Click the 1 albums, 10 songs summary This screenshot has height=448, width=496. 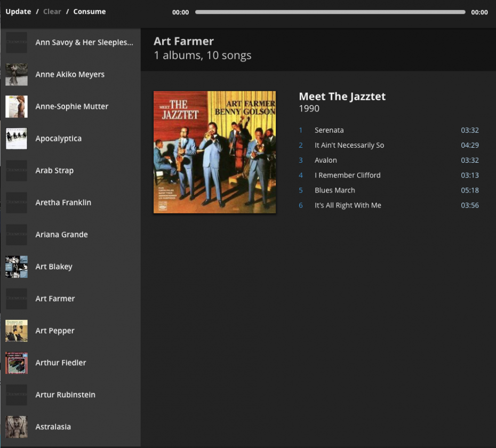203,55
